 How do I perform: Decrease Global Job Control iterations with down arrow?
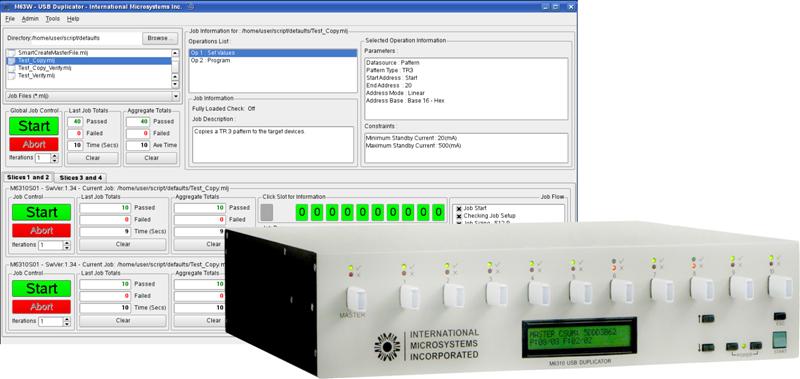click(x=55, y=161)
